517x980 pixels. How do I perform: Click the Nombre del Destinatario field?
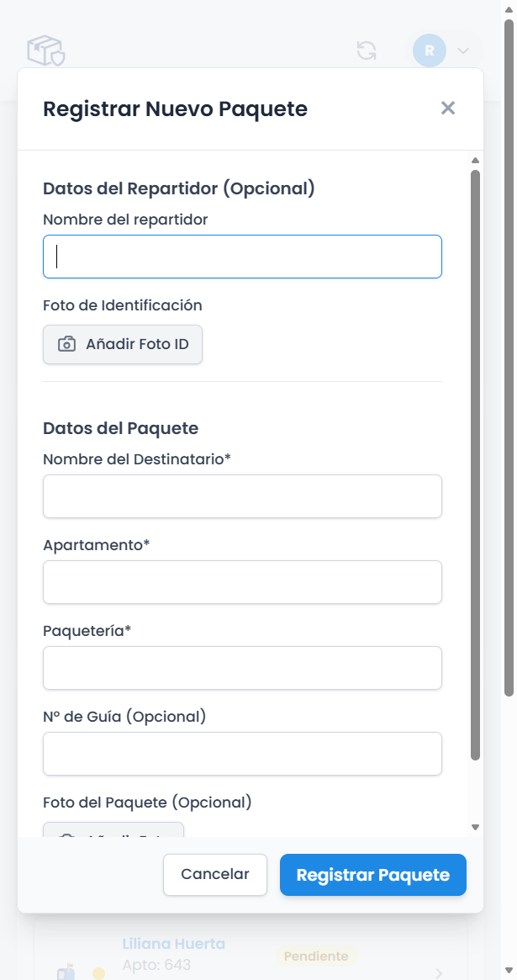242,496
